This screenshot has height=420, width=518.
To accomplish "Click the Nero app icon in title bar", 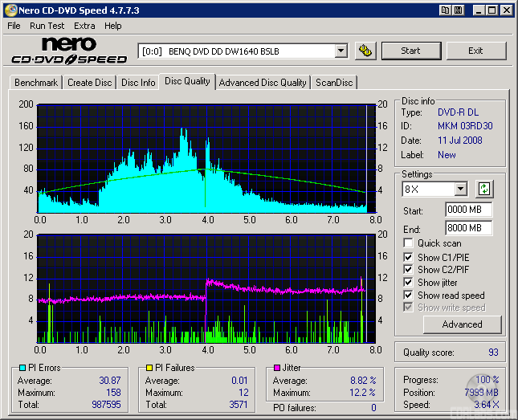I will 10,10.
